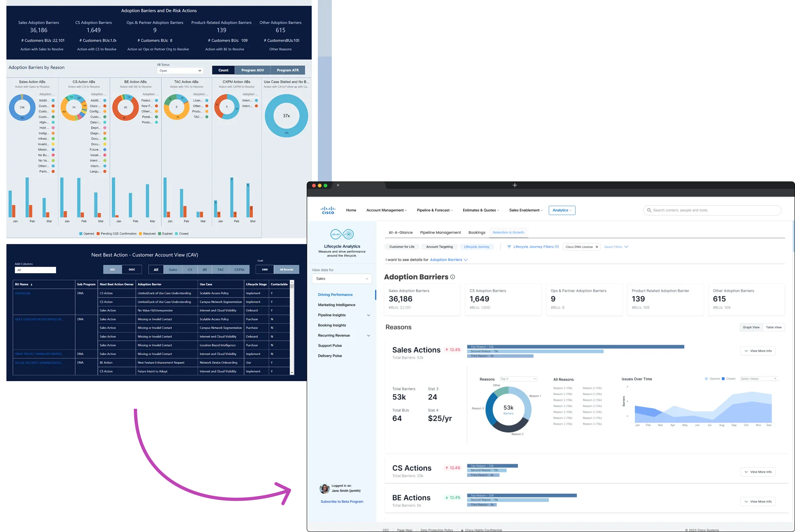Screen dimensions: 795x532
Task: Click the Opened legend swatch under bar charts
Action: pyautogui.click(x=81, y=234)
